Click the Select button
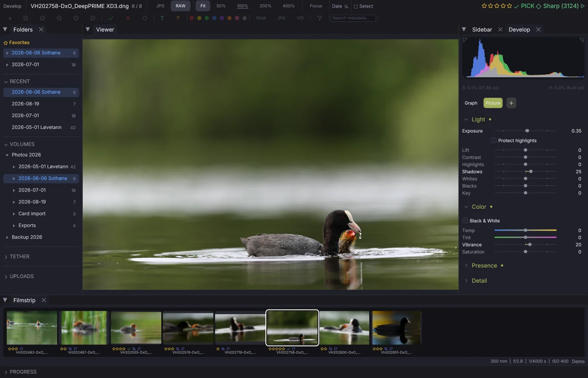 363,6
